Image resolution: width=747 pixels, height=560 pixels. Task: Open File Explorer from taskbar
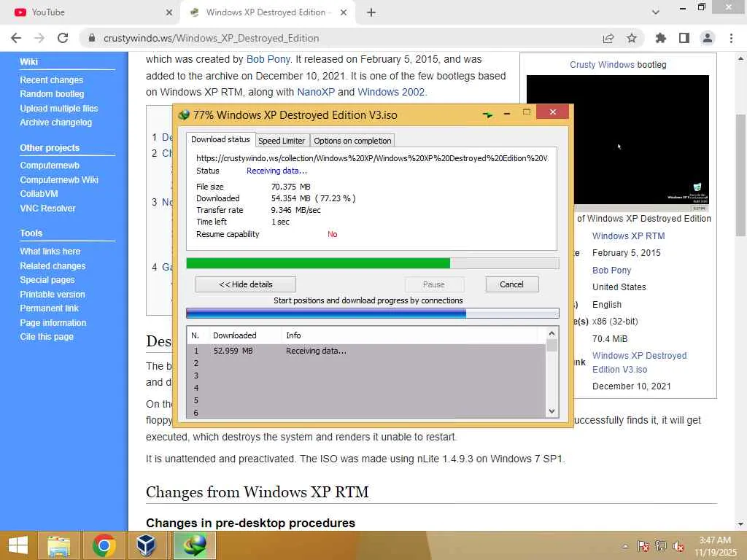[x=58, y=545]
